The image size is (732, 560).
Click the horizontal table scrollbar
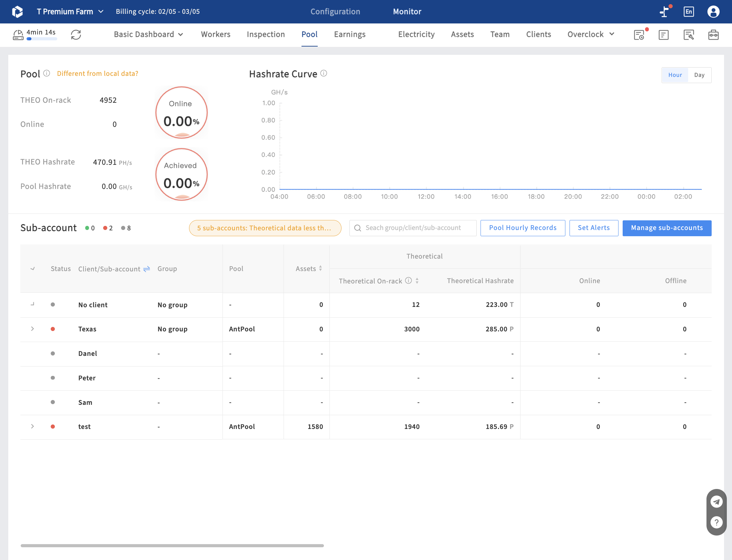point(172,546)
